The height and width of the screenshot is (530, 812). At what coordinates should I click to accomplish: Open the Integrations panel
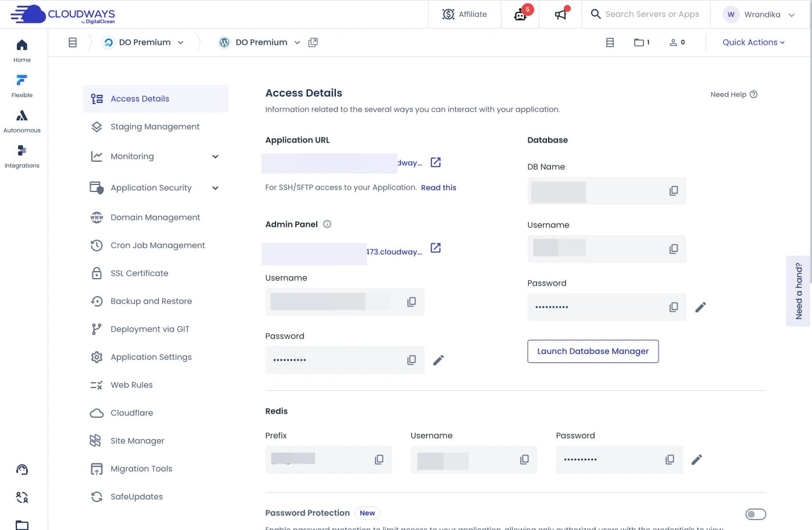pyautogui.click(x=22, y=154)
